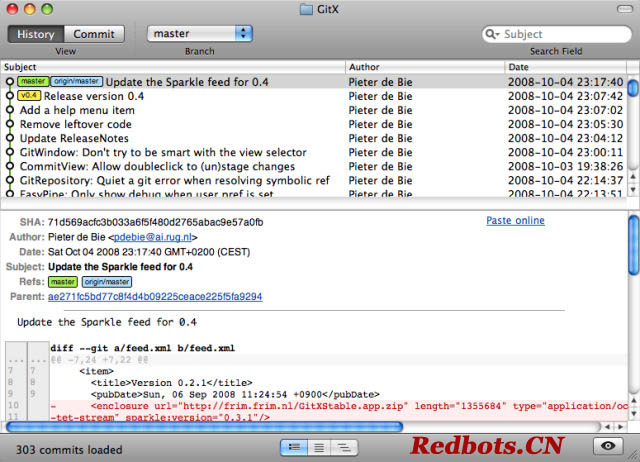Click the 'Update the Sparkle feed' commit message body

pos(107,322)
